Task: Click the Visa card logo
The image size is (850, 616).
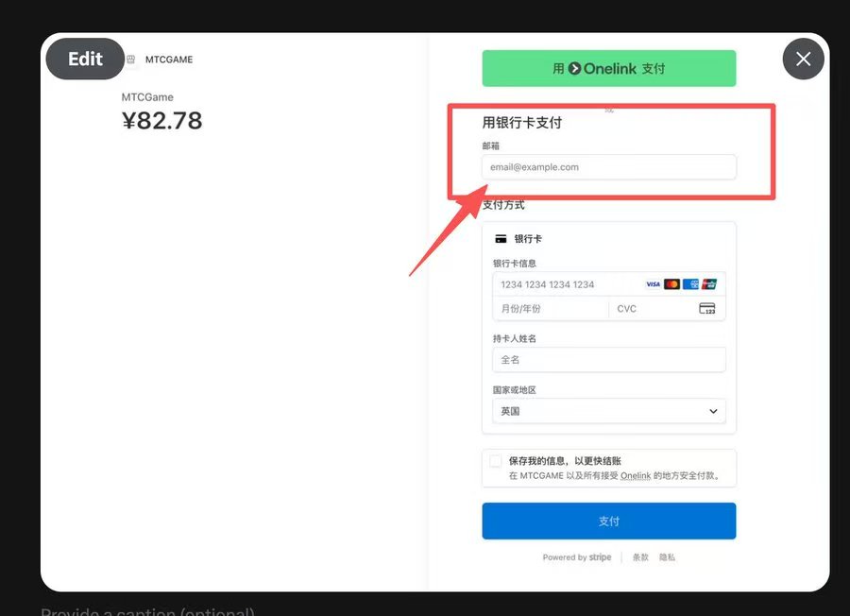Action: pyautogui.click(x=654, y=284)
